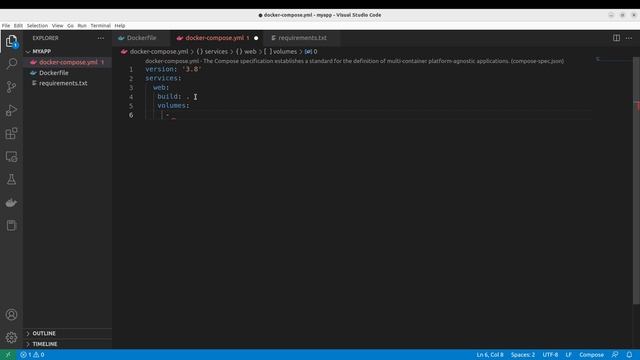Open the Go menu

click(70, 25)
